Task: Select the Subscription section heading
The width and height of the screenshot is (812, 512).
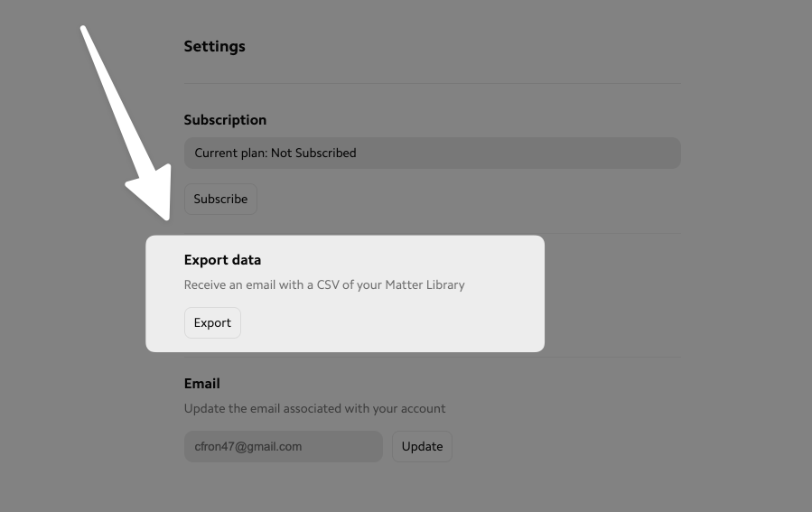Action: point(225,120)
